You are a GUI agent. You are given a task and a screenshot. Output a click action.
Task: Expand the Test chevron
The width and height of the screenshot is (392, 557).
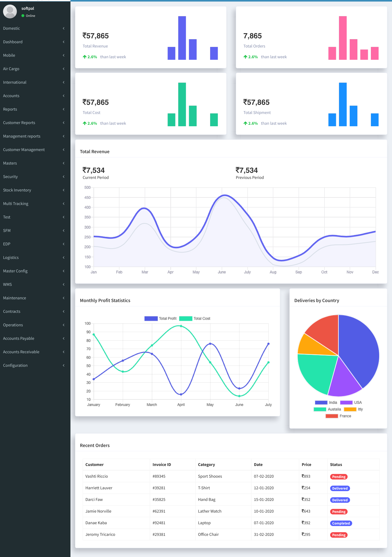pyautogui.click(x=64, y=217)
